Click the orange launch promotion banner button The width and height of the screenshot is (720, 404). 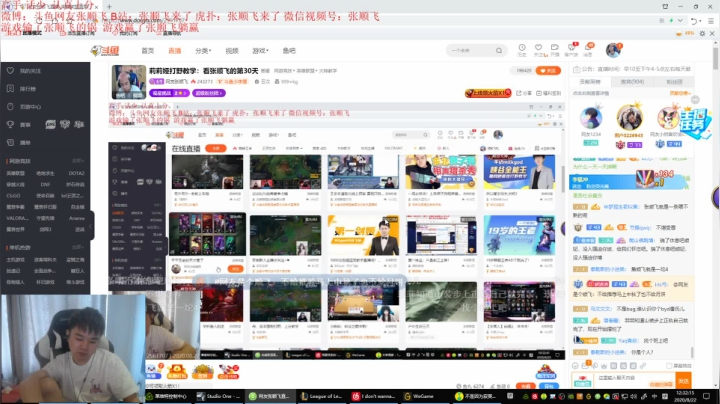click(488, 93)
